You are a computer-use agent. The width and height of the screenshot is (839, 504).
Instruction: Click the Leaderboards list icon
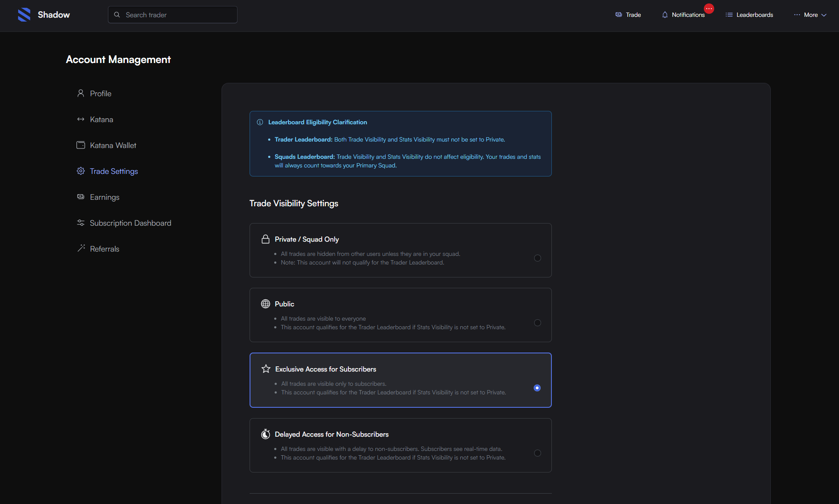tap(729, 15)
